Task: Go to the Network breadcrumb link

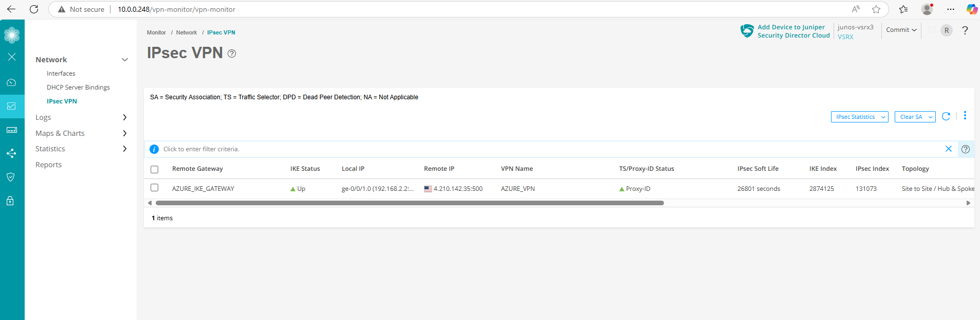Action: [x=187, y=32]
